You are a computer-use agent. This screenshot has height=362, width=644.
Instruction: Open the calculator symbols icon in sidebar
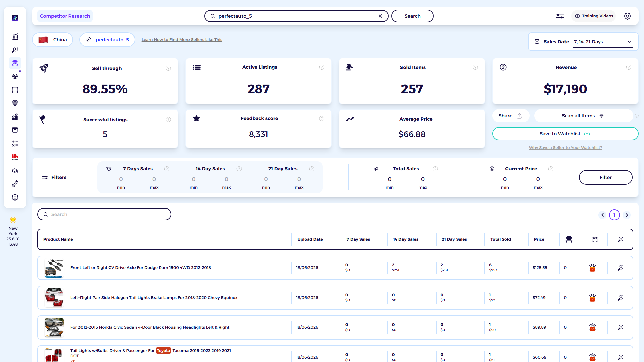coord(15,144)
